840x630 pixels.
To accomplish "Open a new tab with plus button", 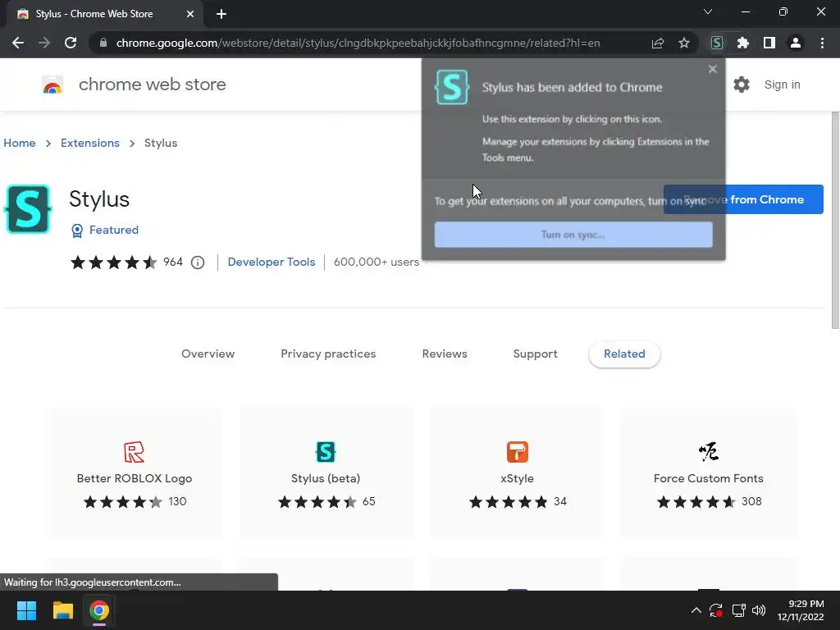I will [x=221, y=14].
